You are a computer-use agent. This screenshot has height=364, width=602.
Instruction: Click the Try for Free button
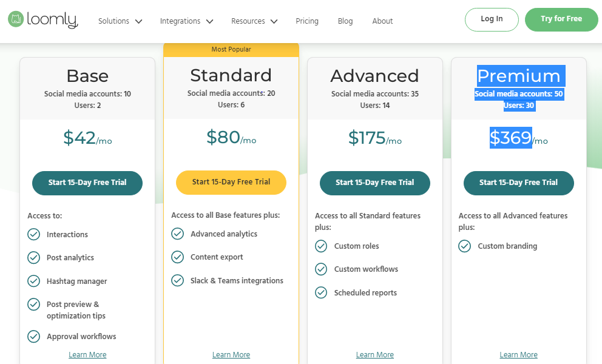coord(561,19)
